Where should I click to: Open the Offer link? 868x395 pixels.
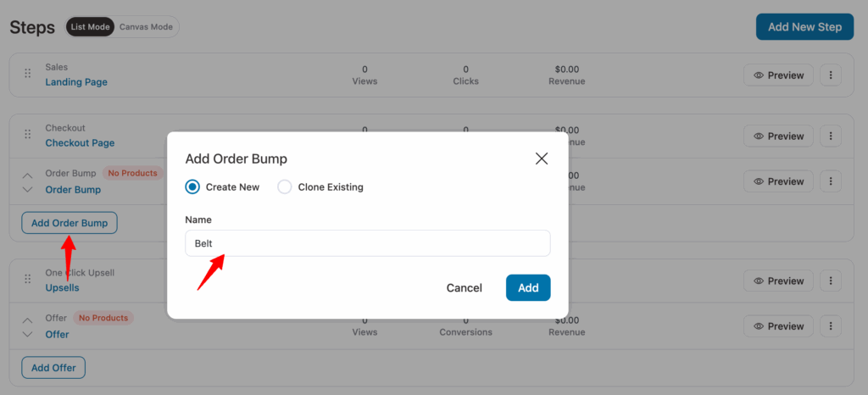57,334
